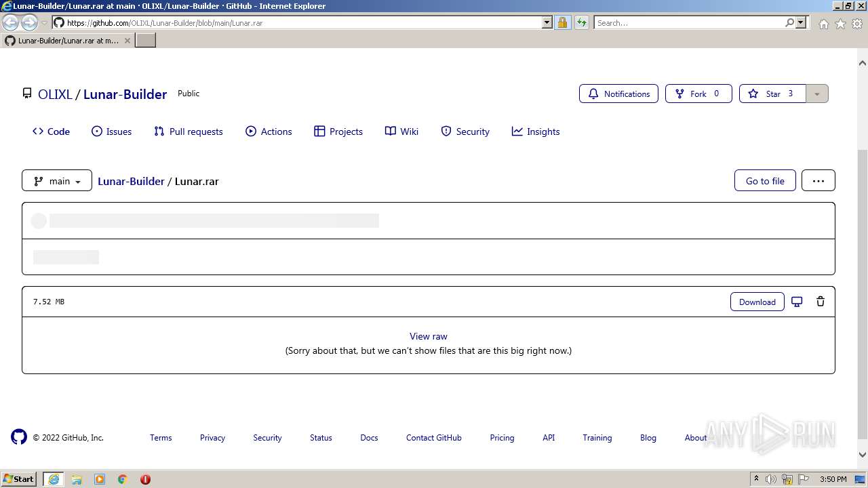Click the Go to file button

765,180
